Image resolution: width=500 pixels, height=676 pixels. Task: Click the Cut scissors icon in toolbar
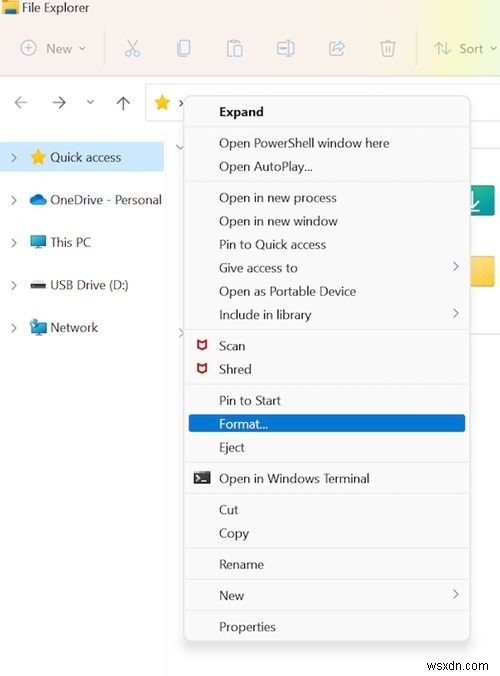132,49
